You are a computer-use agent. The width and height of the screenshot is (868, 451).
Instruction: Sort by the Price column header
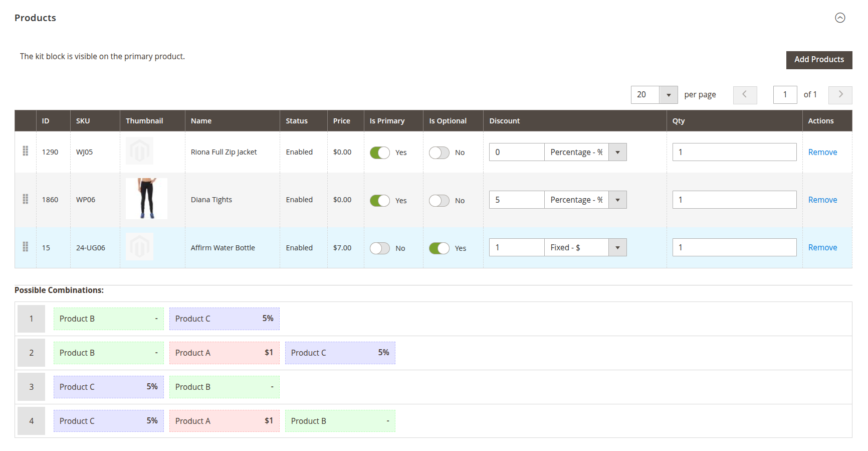click(x=341, y=121)
